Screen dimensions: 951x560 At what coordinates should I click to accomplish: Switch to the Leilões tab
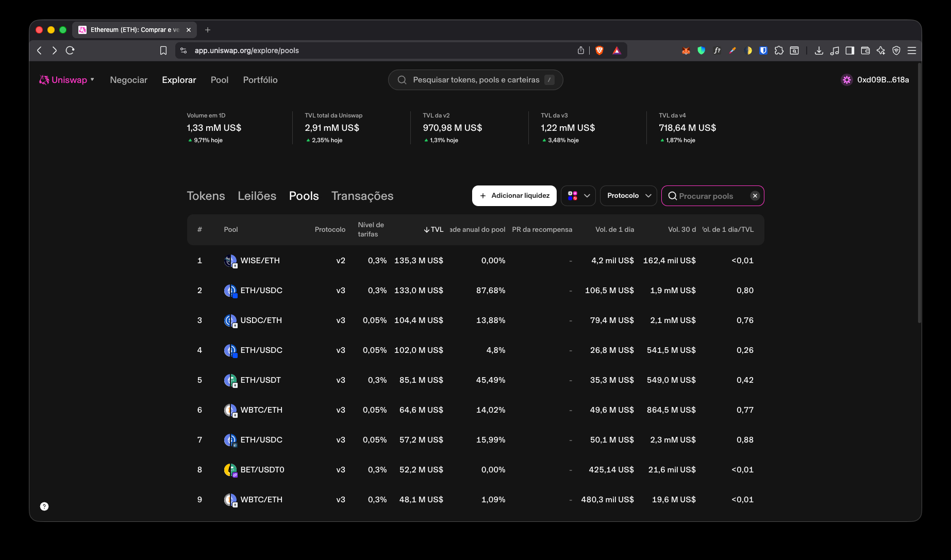click(257, 196)
